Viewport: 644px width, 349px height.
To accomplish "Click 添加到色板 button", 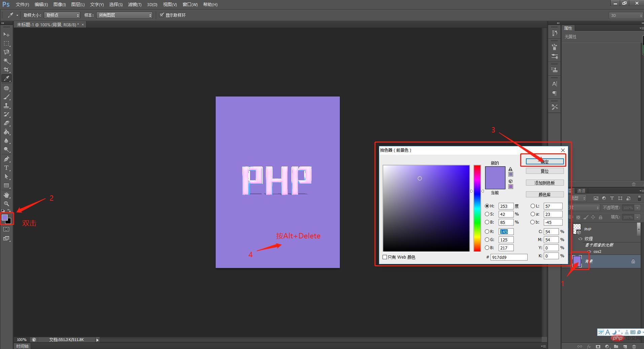I will pyautogui.click(x=545, y=183).
